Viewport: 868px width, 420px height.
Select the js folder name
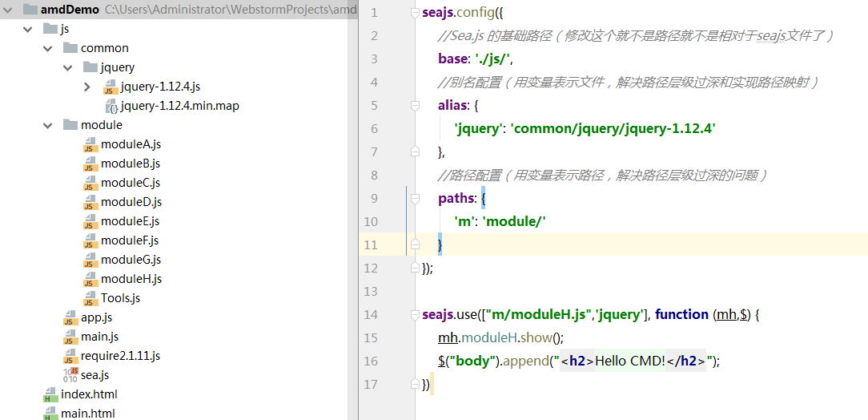pos(65,29)
